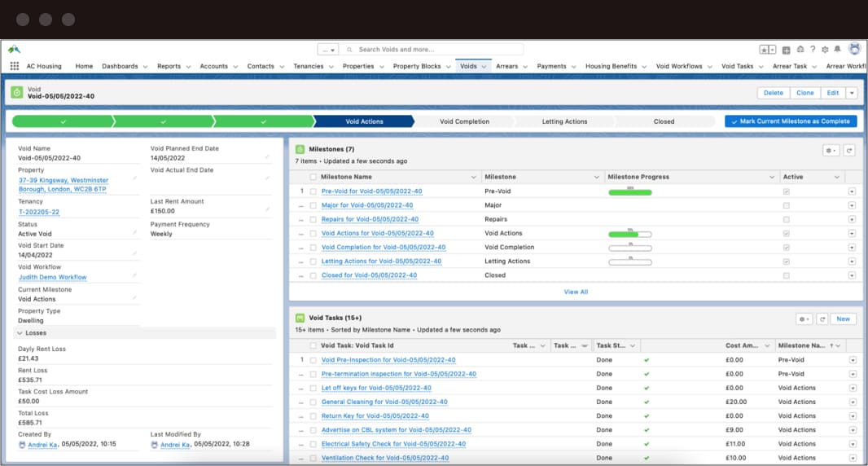Click the Void record icon in header
Viewport: 868px width, 466px height.
pos(17,93)
